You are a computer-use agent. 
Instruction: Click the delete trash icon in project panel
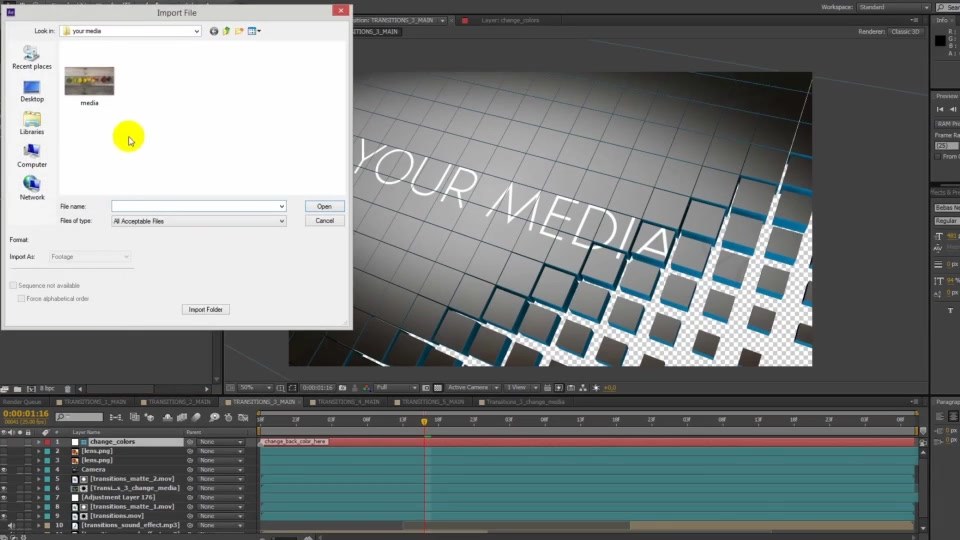pos(67,389)
